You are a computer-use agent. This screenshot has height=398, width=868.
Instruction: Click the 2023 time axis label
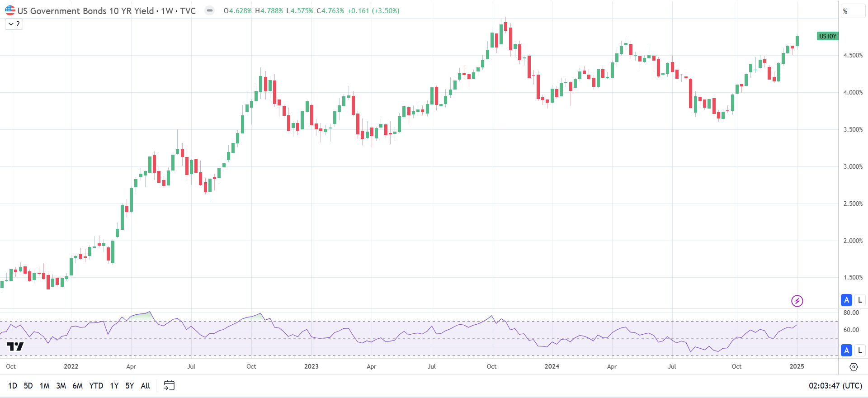(311, 366)
